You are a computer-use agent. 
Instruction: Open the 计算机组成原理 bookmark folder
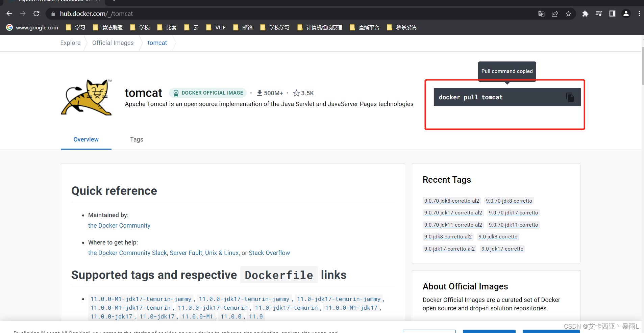pyautogui.click(x=320, y=27)
